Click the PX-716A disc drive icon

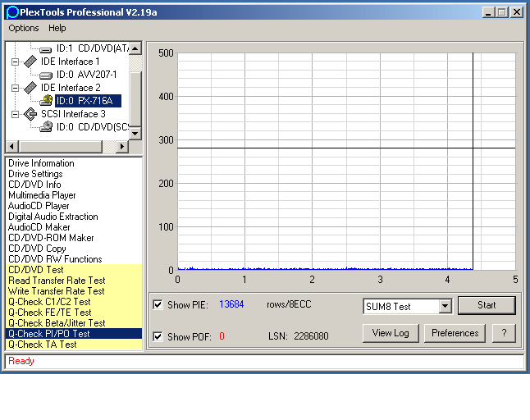[x=46, y=101]
